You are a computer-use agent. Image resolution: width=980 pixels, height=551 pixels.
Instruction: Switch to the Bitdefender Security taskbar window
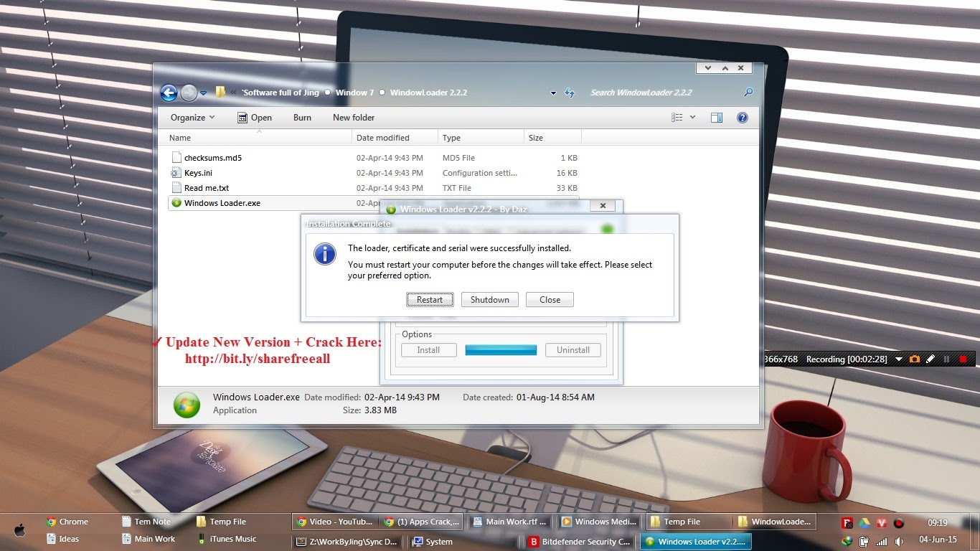point(579,542)
